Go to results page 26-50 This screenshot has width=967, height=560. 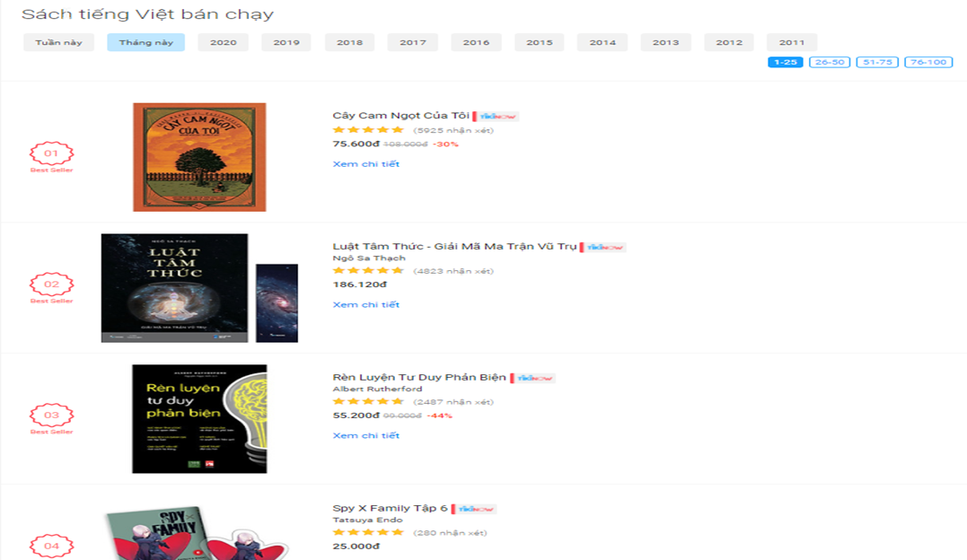pyautogui.click(x=831, y=62)
